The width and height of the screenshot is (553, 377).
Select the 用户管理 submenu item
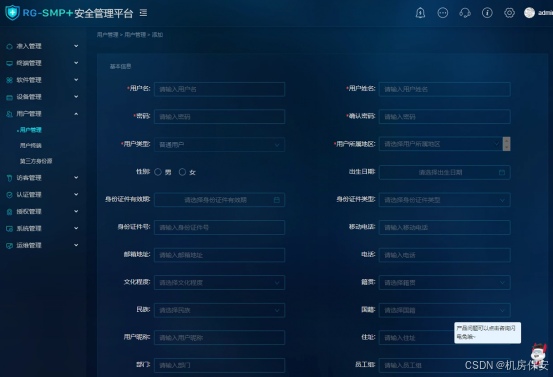click(x=30, y=130)
